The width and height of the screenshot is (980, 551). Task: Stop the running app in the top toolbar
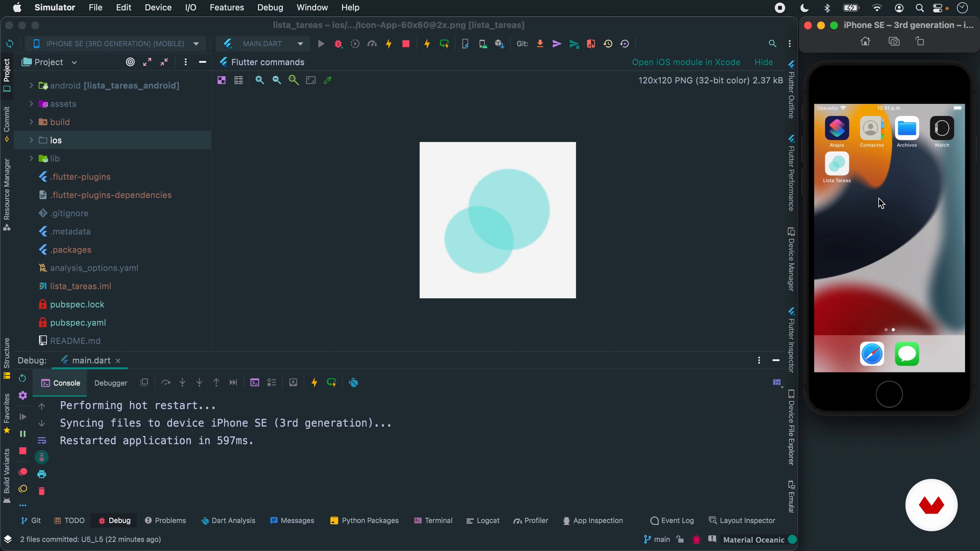[406, 44]
